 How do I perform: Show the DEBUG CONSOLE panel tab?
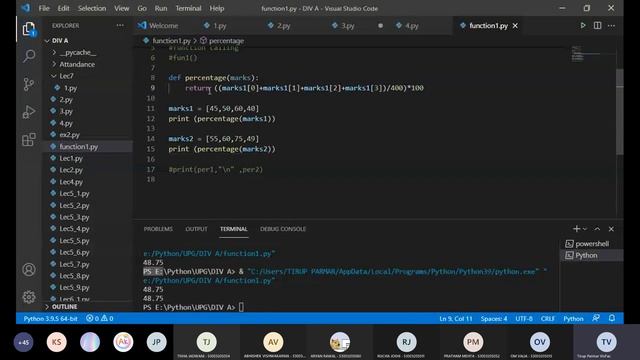tap(283, 229)
